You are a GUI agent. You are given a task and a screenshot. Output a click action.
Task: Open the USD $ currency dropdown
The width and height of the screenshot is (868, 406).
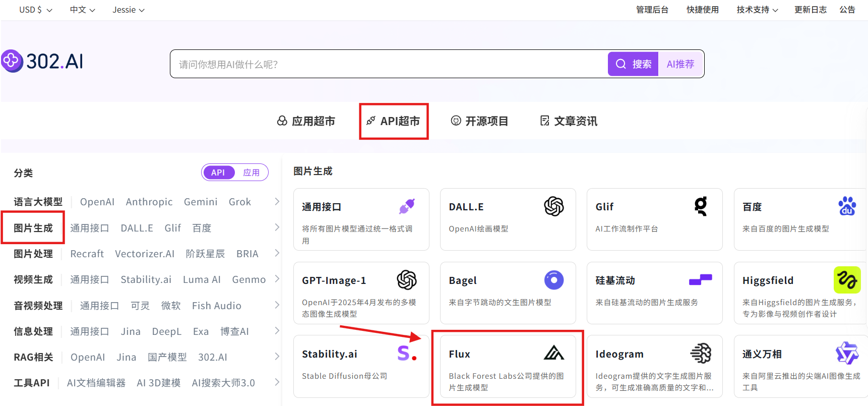click(x=36, y=10)
